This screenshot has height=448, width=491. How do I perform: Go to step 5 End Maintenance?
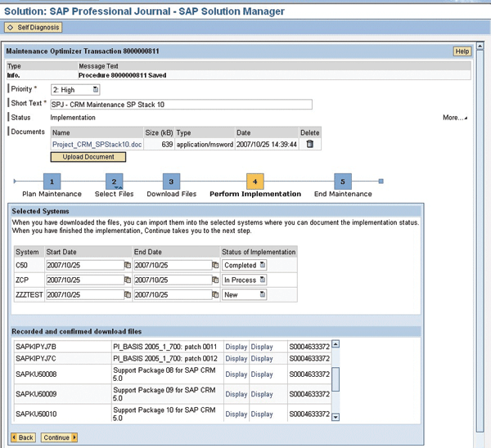pos(343,181)
